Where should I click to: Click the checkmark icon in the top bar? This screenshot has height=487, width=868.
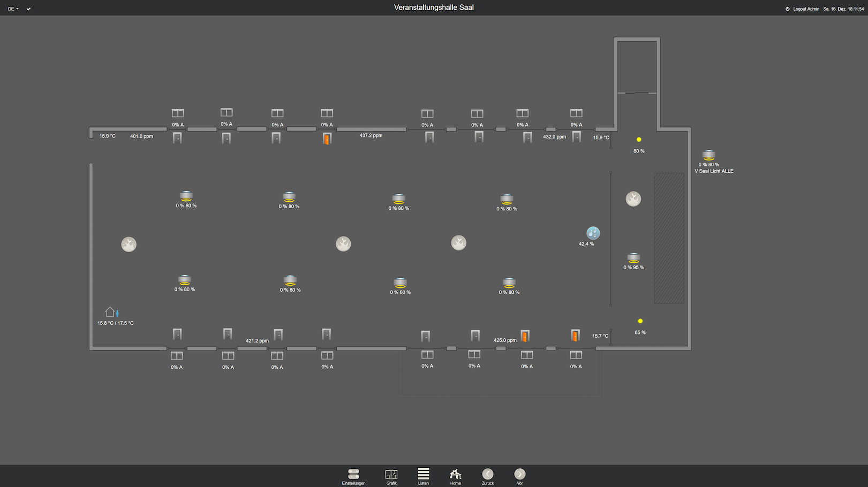coord(28,9)
